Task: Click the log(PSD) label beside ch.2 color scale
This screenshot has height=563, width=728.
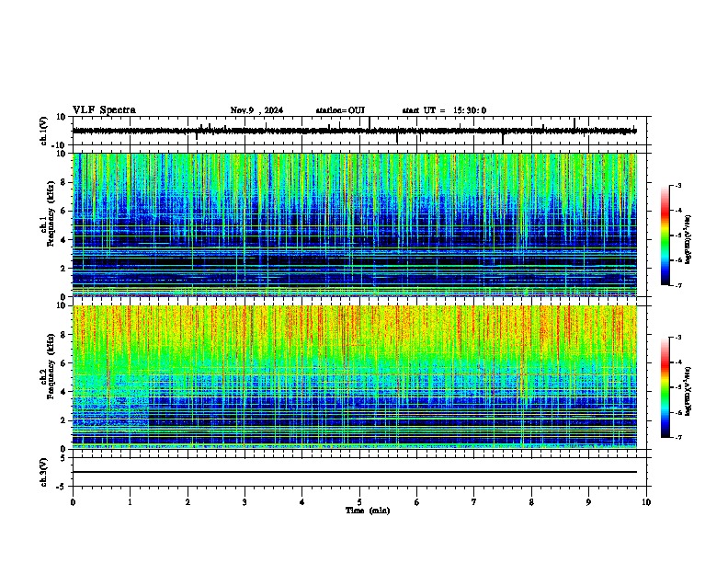Action: (x=688, y=392)
